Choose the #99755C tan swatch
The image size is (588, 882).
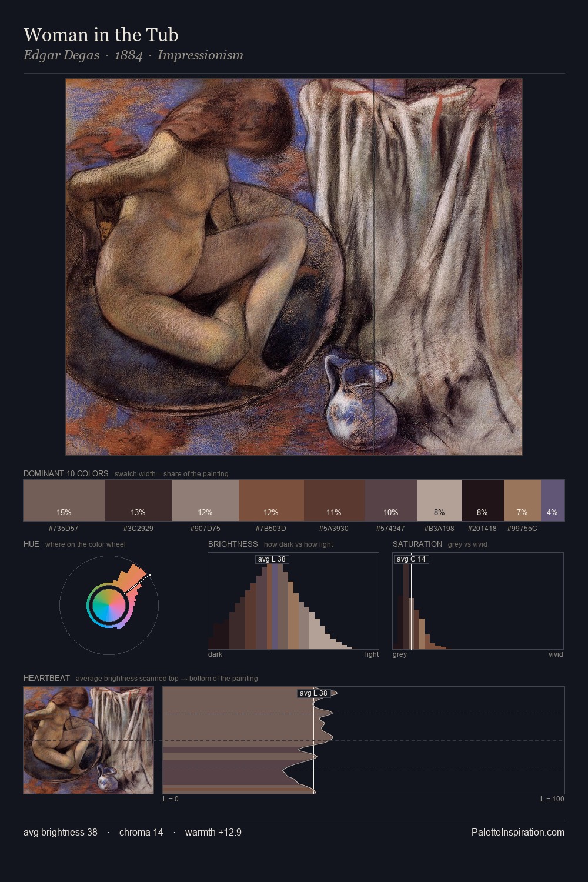click(x=522, y=500)
